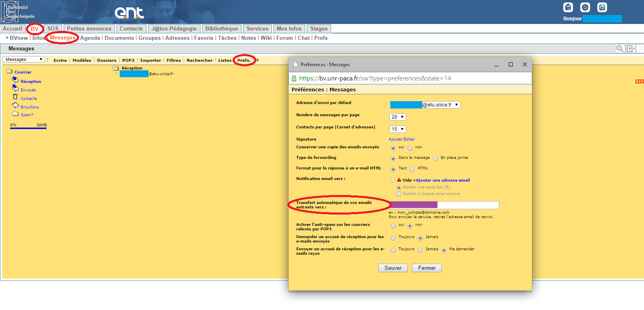Expand contacts-per-page dropdown showing 15
The image size is (644, 310).
pyautogui.click(x=398, y=129)
